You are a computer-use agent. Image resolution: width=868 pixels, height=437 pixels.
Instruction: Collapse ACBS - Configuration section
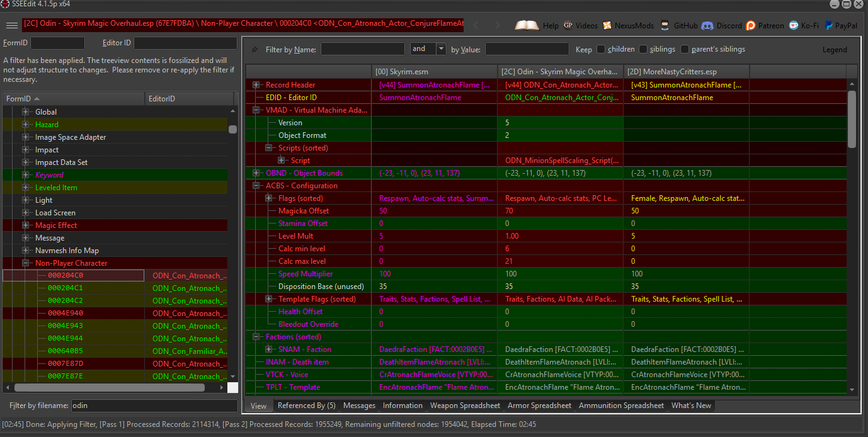(x=256, y=186)
